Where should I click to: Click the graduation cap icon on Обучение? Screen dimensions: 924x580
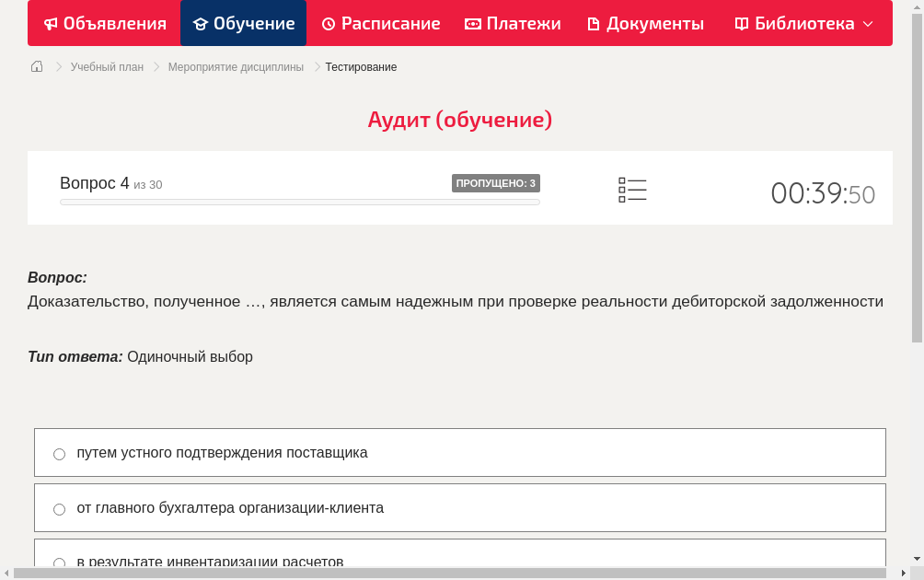[x=202, y=23]
